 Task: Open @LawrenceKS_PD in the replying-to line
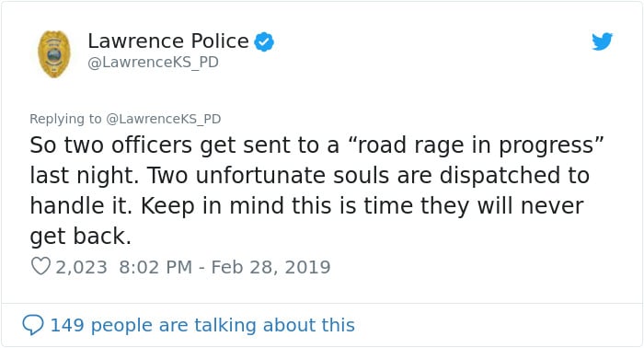[x=164, y=119]
